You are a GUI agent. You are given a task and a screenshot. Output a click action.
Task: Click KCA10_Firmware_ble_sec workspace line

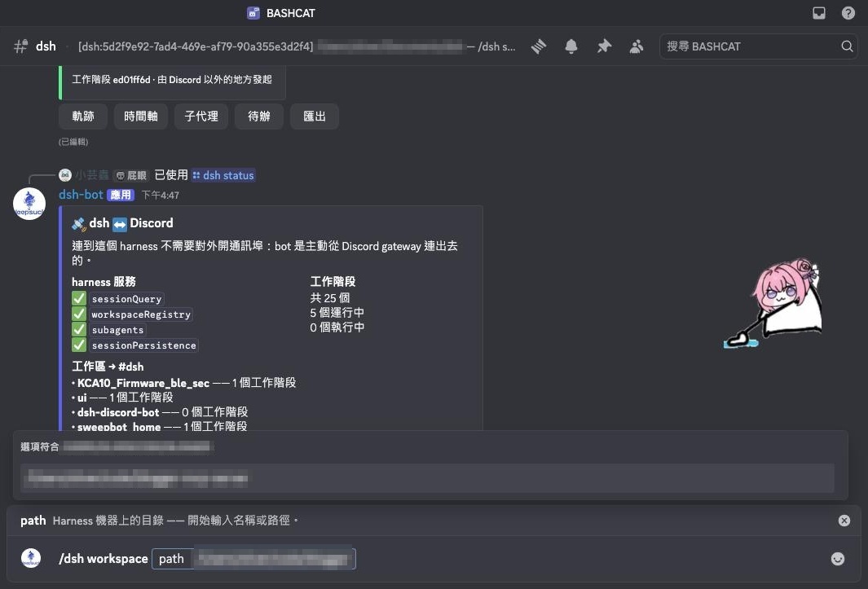point(183,383)
